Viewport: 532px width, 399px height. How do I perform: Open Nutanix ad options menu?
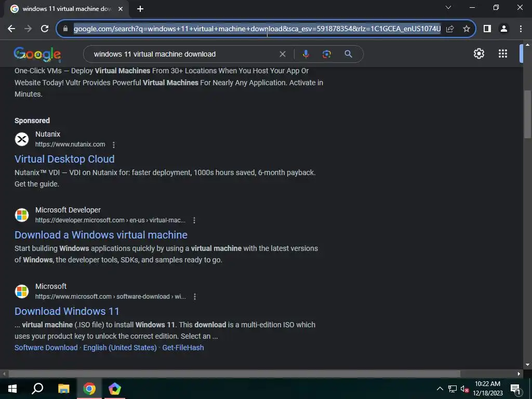114,145
